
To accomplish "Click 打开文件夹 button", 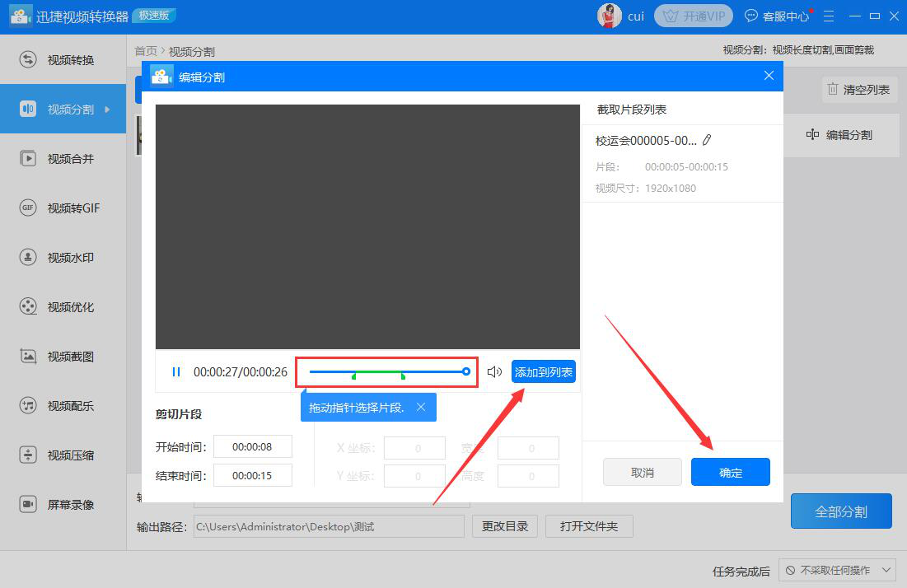I will click(x=589, y=526).
